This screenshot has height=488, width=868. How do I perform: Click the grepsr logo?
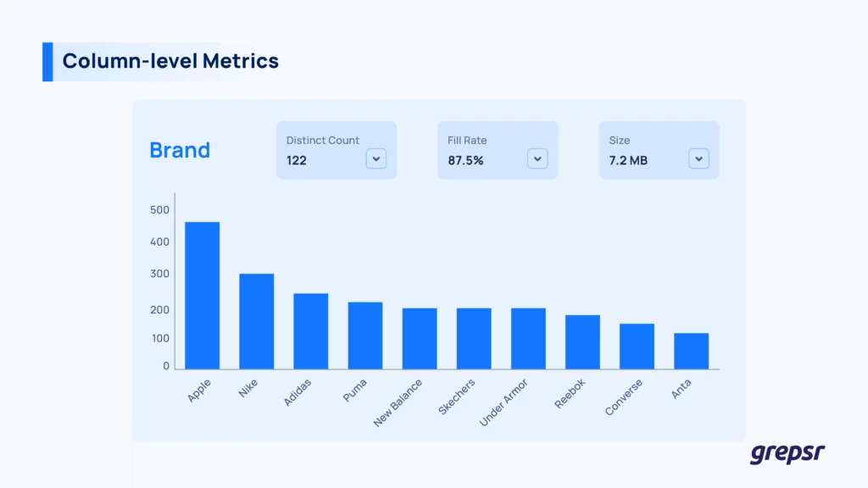pyautogui.click(x=787, y=454)
